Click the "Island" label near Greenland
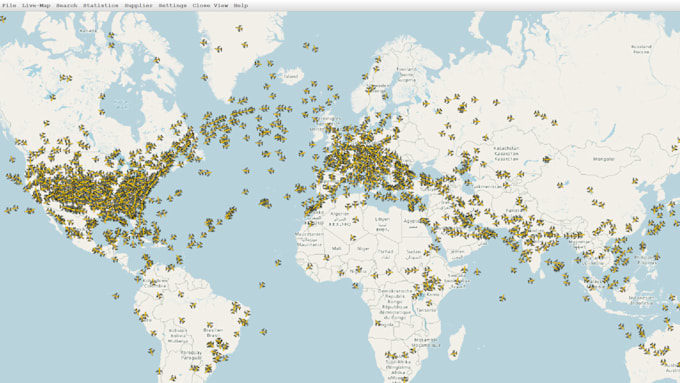 tap(291, 77)
